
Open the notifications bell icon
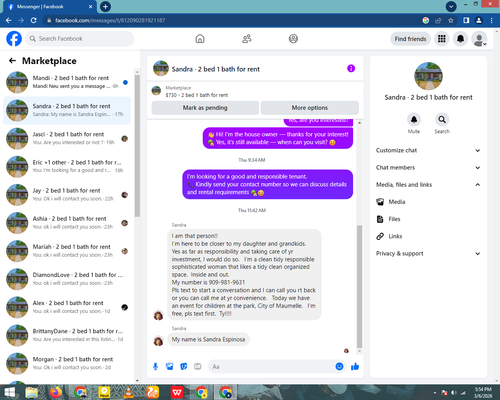(460, 39)
